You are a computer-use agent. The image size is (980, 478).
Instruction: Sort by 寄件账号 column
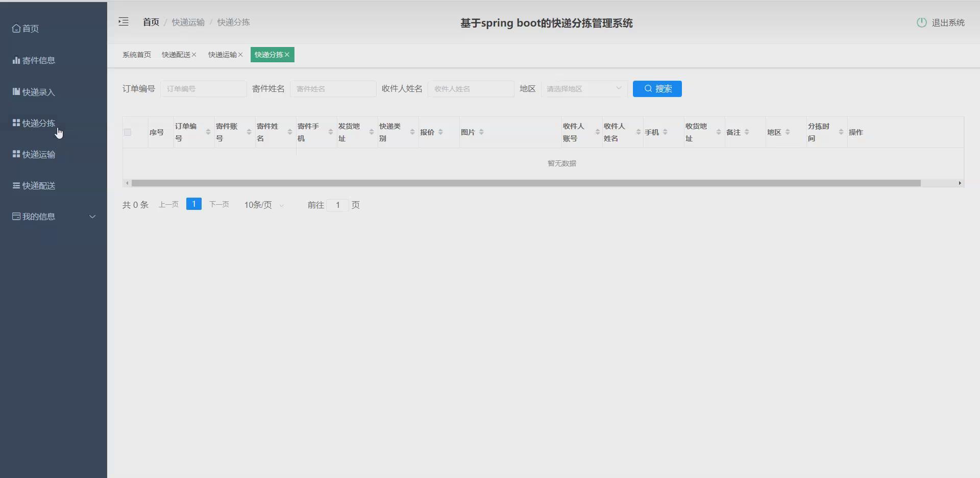(x=249, y=132)
